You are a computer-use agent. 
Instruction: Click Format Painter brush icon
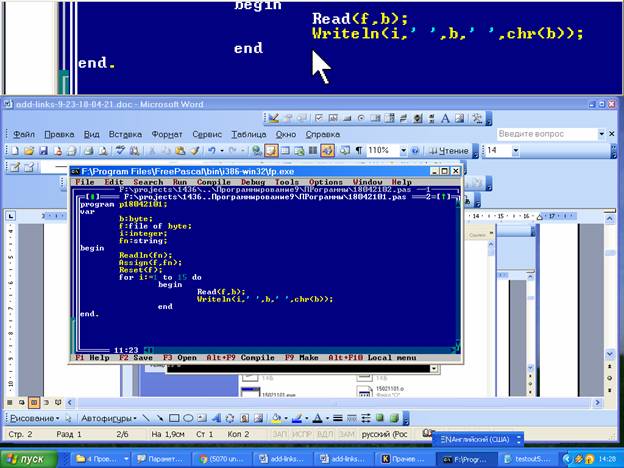tap(194, 151)
